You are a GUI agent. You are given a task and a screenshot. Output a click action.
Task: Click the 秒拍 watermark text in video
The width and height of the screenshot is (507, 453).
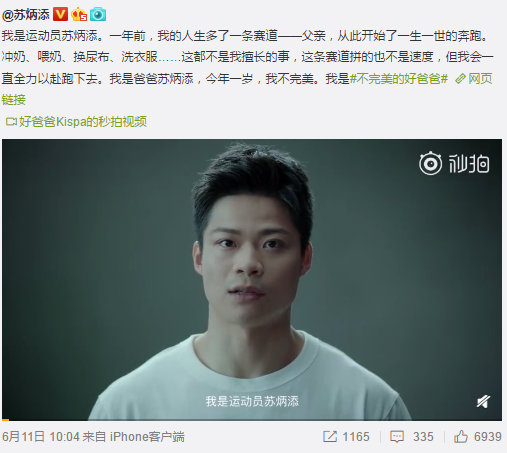click(x=469, y=164)
